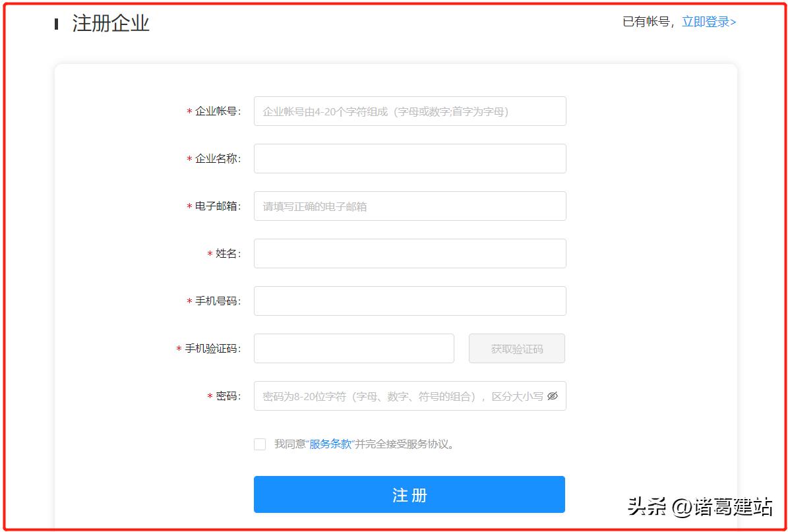Click the 企业名称 input field
The height and width of the screenshot is (532, 788).
click(x=409, y=158)
